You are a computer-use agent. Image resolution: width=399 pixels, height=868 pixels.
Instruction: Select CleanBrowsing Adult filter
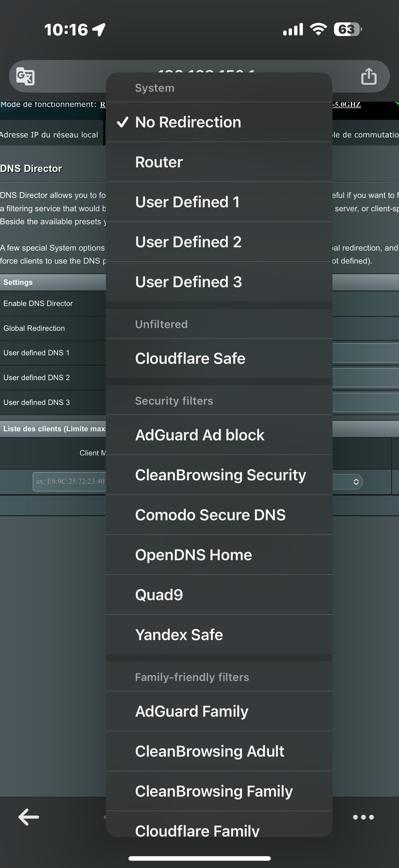tap(219, 751)
